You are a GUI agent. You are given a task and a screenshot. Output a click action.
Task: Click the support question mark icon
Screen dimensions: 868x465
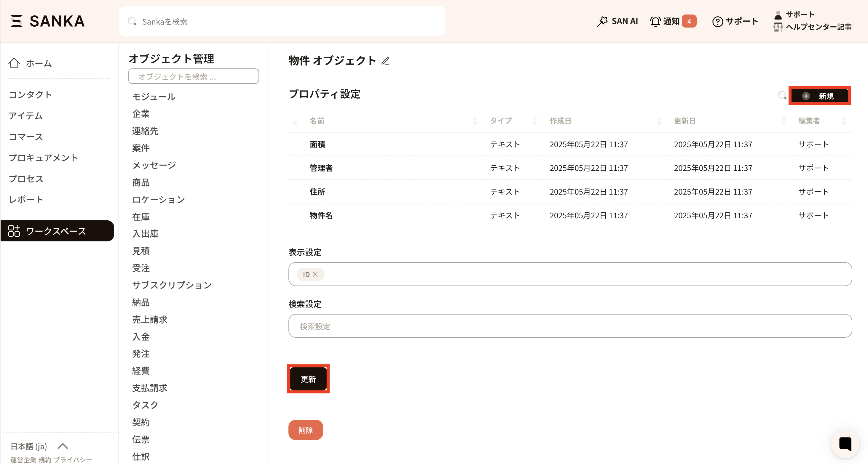(x=717, y=22)
